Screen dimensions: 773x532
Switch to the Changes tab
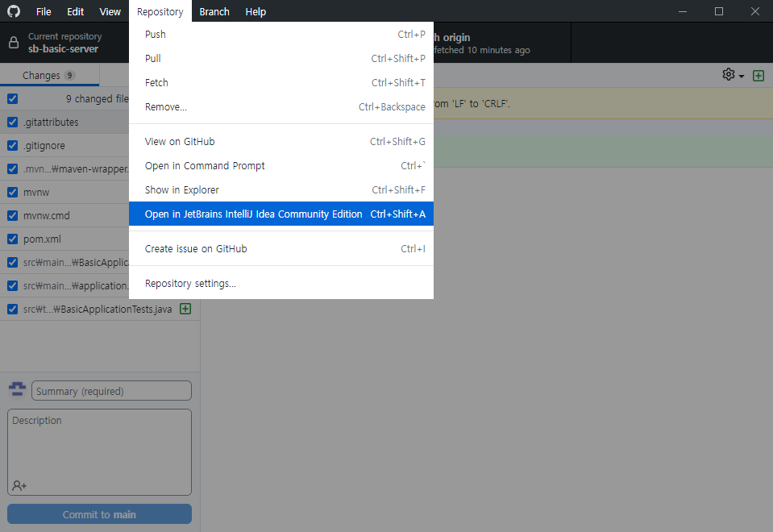pyautogui.click(x=49, y=76)
